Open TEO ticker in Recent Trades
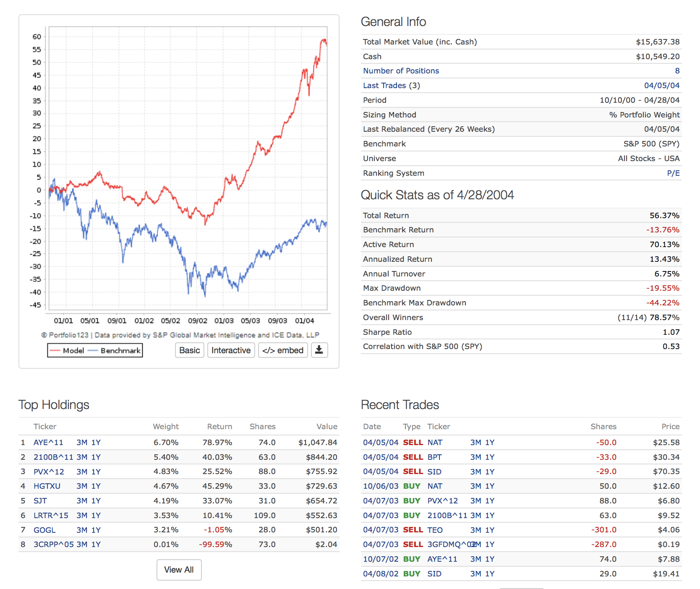 click(435, 530)
